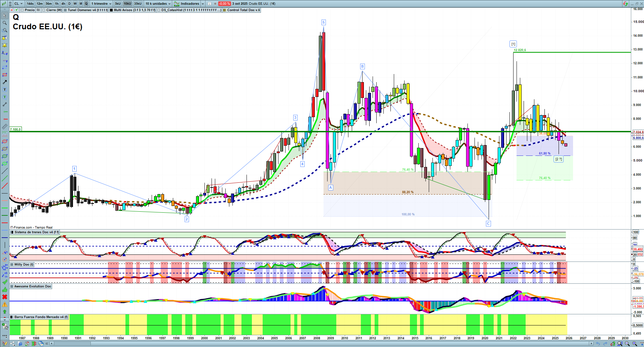Select the yellow warning triangle marker
The image size is (644, 347).
point(5,304)
